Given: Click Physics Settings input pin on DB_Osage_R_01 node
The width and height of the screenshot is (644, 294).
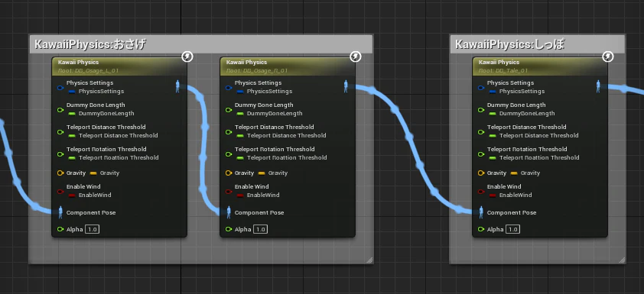Looking at the screenshot, I should click(x=229, y=87).
